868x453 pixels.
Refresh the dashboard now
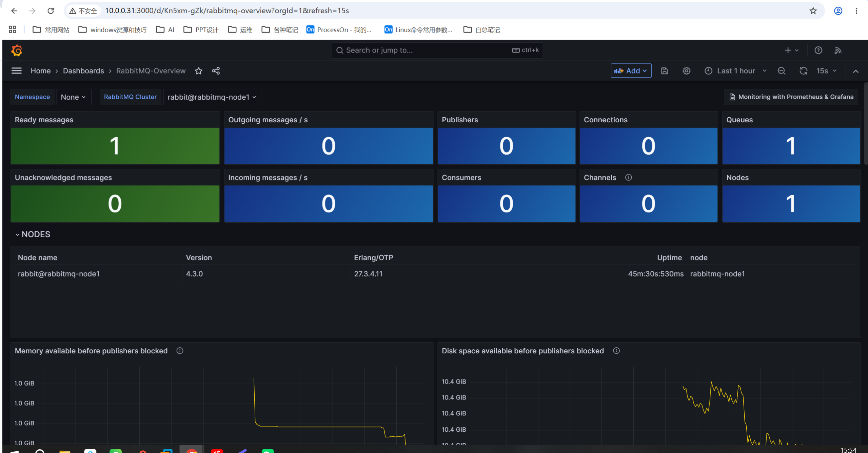pos(803,71)
